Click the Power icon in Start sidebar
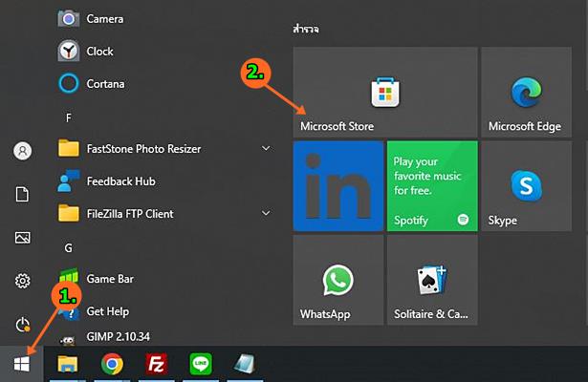588x382 pixels. [x=23, y=325]
